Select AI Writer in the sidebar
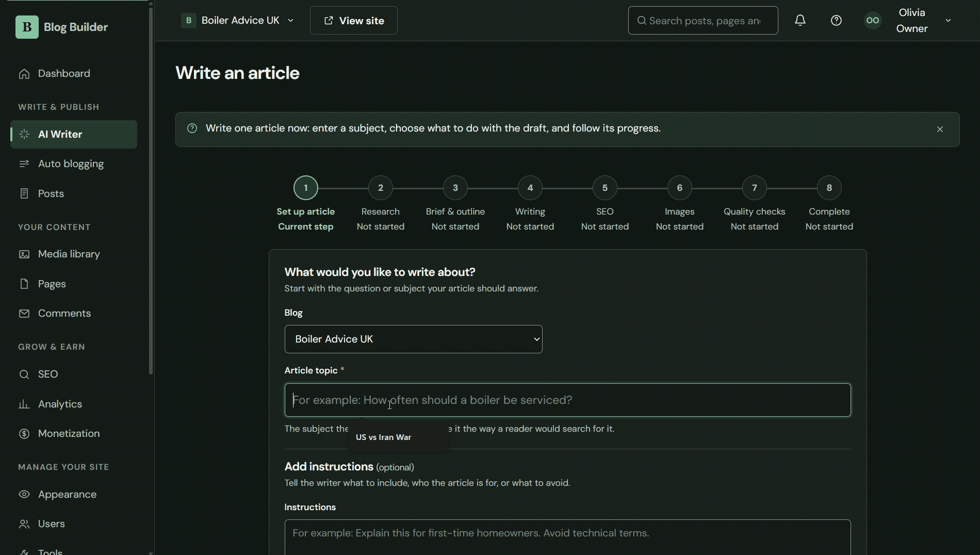980x555 pixels. [74, 135]
